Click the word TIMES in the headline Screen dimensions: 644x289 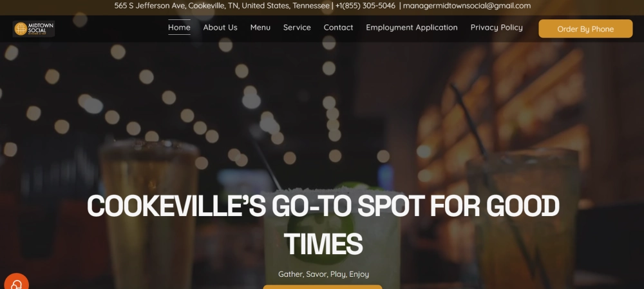(x=323, y=244)
